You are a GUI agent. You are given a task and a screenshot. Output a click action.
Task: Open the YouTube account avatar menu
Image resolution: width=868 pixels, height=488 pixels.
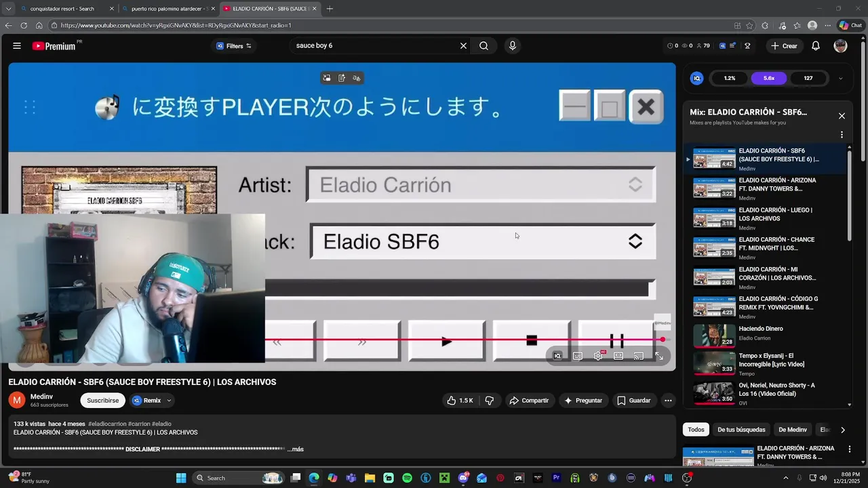point(840,45)
